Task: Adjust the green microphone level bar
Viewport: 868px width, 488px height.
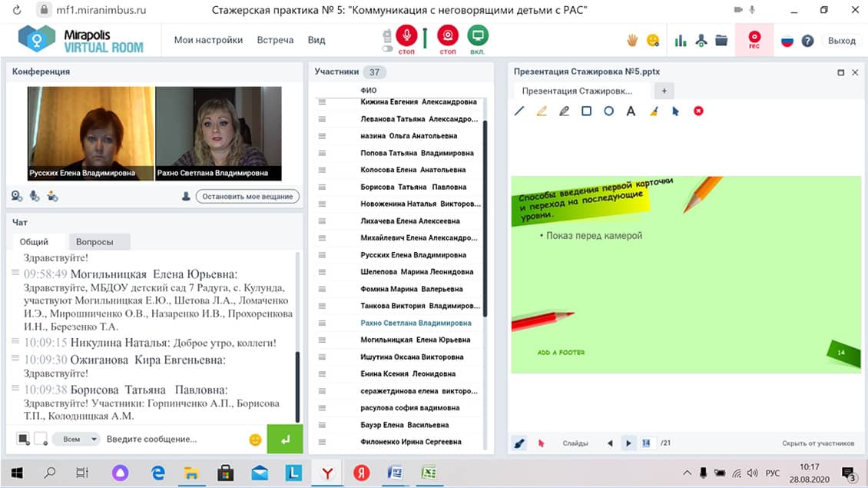Action: pyautogui.click(x=425, y=38)
